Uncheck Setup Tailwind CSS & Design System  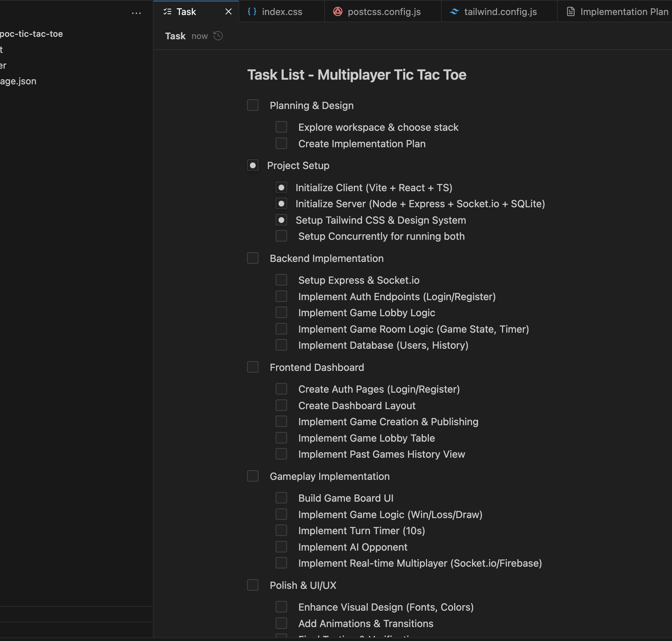pyautogui.click(x=282, y=220)
